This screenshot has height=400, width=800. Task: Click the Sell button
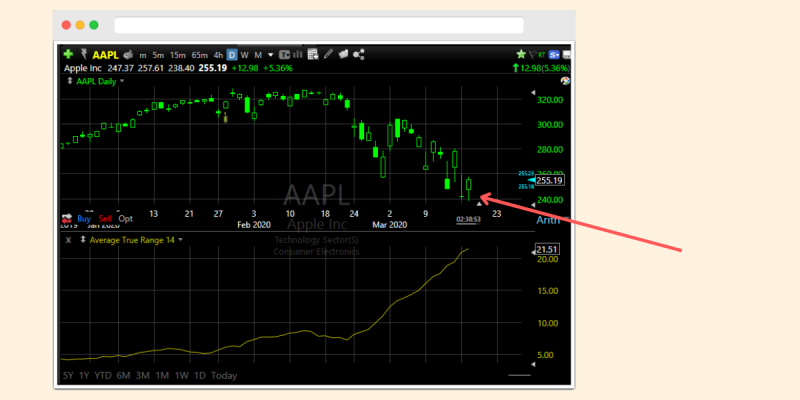[105, 218]
